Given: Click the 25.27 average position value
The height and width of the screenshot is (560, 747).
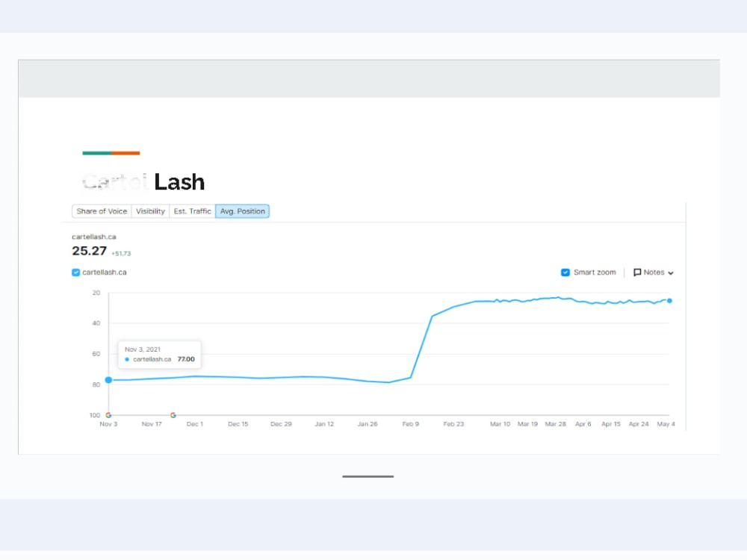Looking at the screenshot, I should 89,250.
